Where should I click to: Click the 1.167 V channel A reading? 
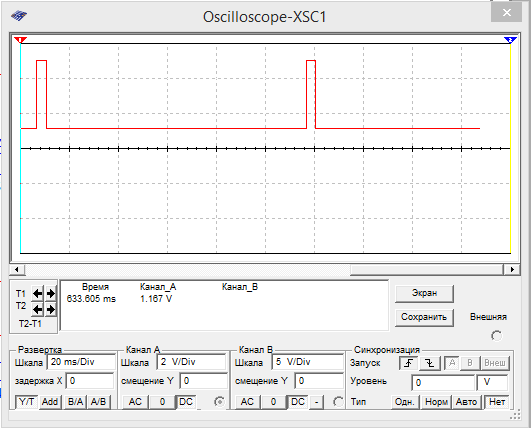point(156,299)
